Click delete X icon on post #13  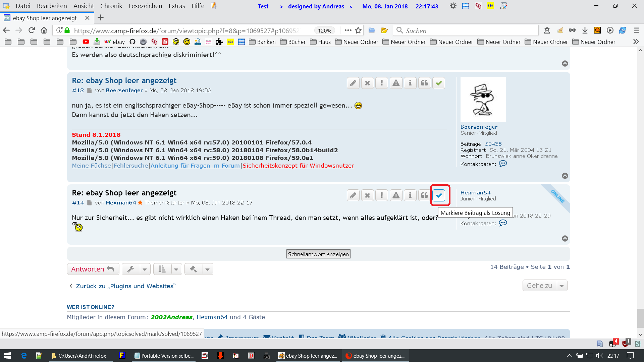367,83
